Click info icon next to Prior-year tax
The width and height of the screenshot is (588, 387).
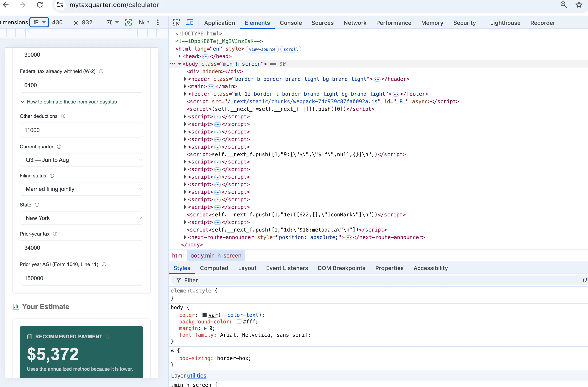click(x=55, y=234)
